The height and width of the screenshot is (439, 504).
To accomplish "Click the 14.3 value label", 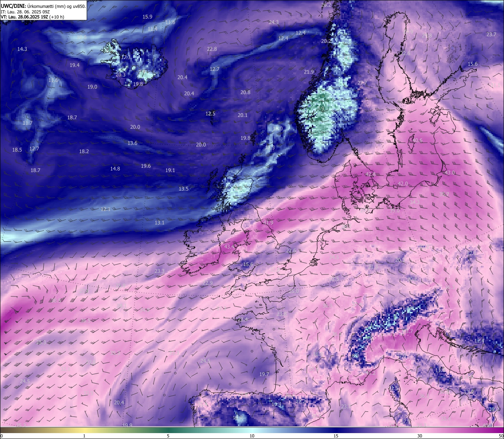I will click(x=22, y=49).
